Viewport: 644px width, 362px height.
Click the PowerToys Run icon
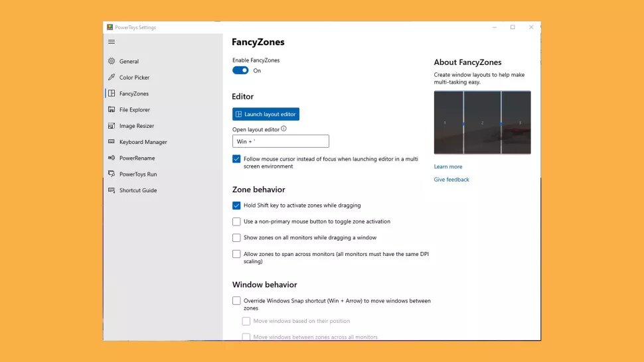coord(112,174)
